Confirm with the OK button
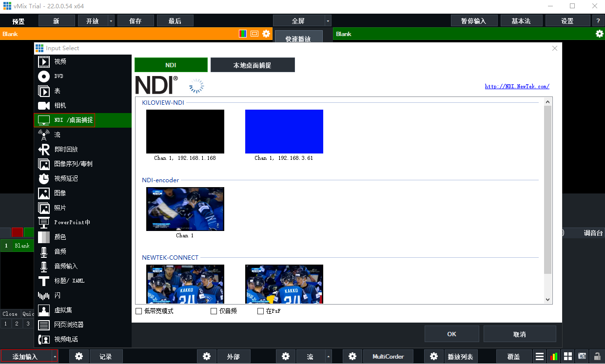Screen dimensions: 605x364 pos(451,334)
